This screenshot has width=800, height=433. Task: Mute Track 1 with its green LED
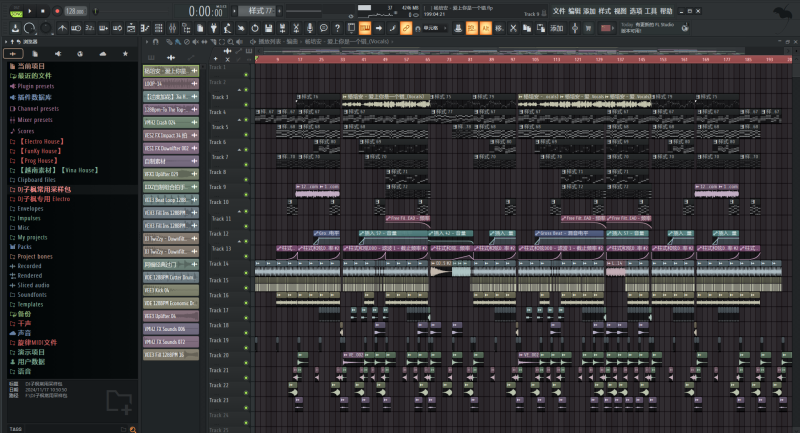click(x=246, y=75)
